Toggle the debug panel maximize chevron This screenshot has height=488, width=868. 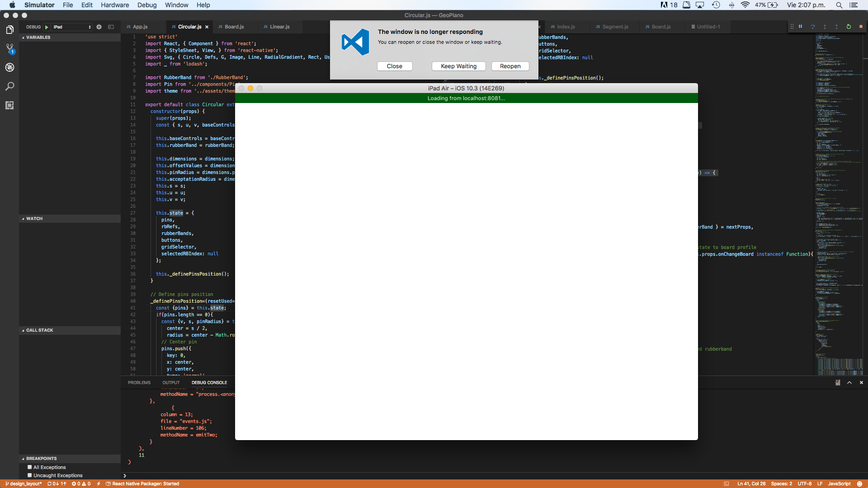(x=850, y=382)
